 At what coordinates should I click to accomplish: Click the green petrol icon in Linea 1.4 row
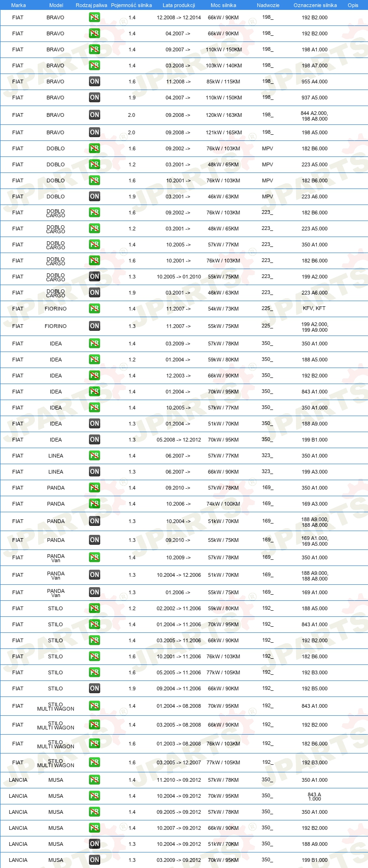coord(95,456)
